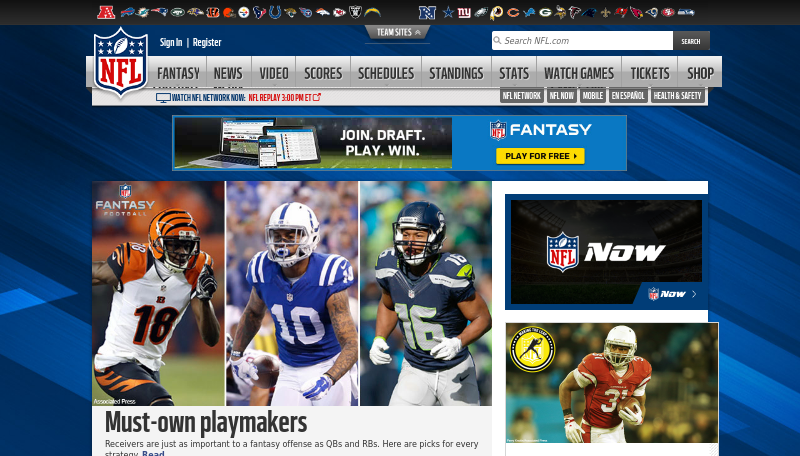Open Pittsburgh Steelers logo
Viewport: 800px width, 456px height.
pos(244,12)
